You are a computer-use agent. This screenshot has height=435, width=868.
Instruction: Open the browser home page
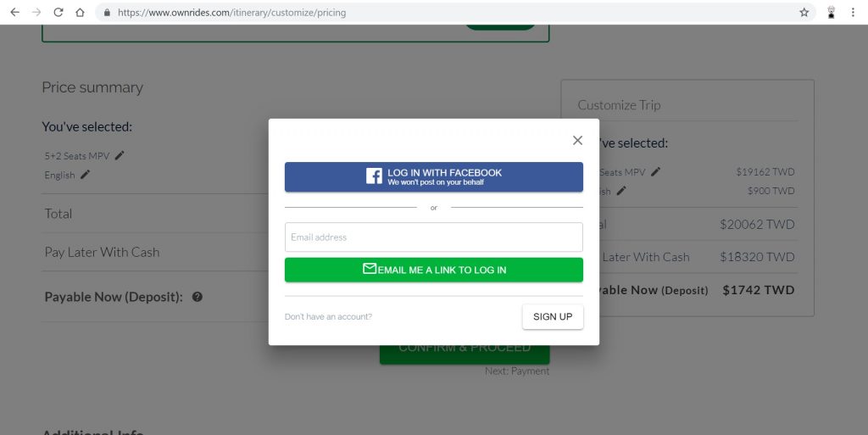[x=80, y=12]
